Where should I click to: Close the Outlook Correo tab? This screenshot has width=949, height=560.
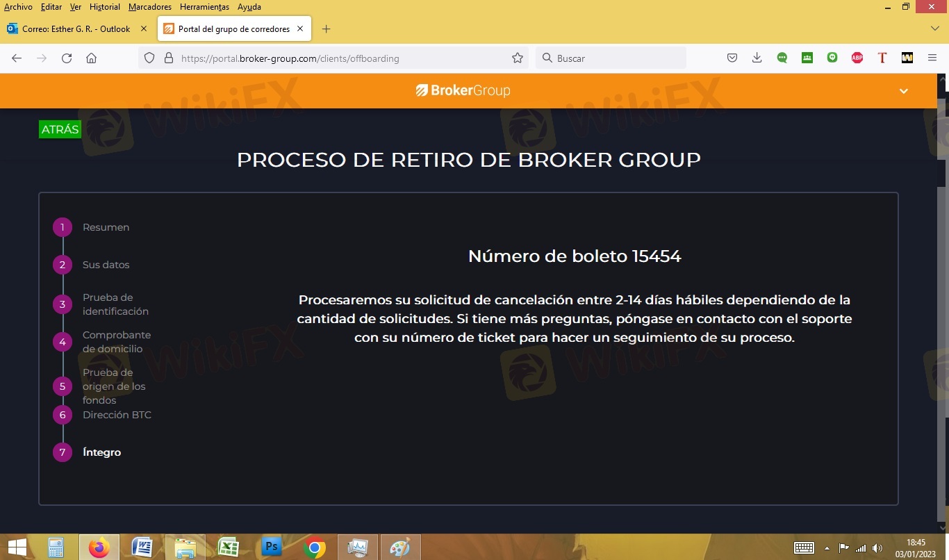tap(144, 29)
